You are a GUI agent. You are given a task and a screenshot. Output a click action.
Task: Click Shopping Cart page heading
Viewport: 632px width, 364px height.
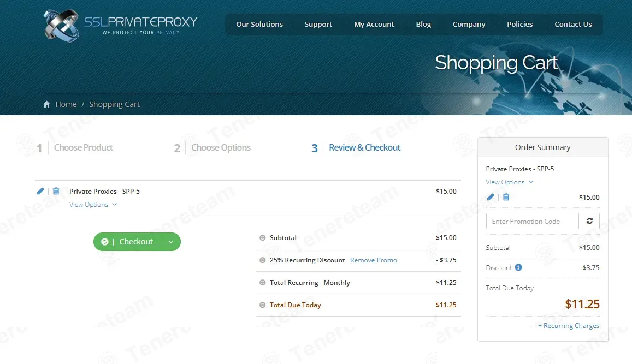497,63
